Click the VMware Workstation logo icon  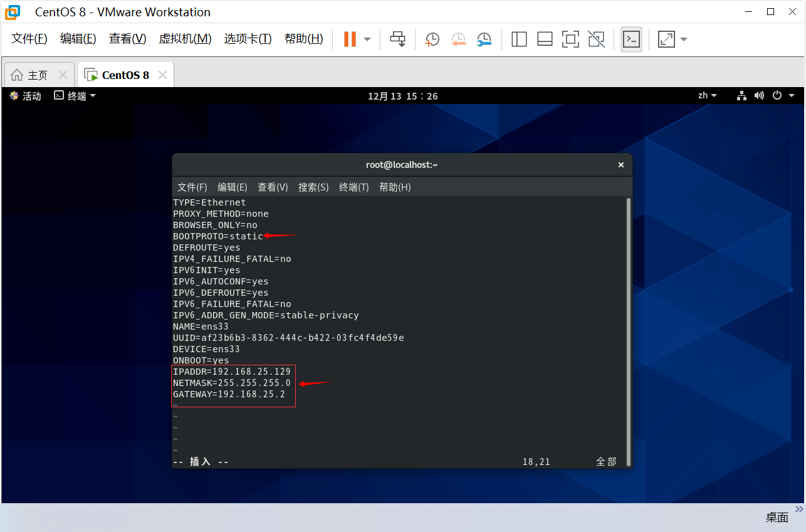tap(13, 12)
